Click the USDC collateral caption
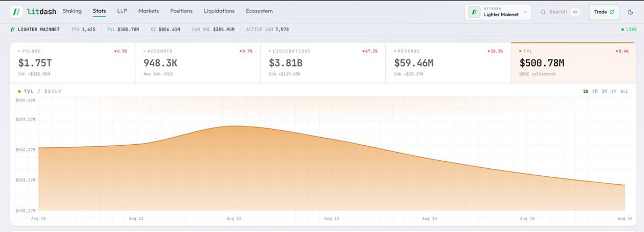 [538, 74]
